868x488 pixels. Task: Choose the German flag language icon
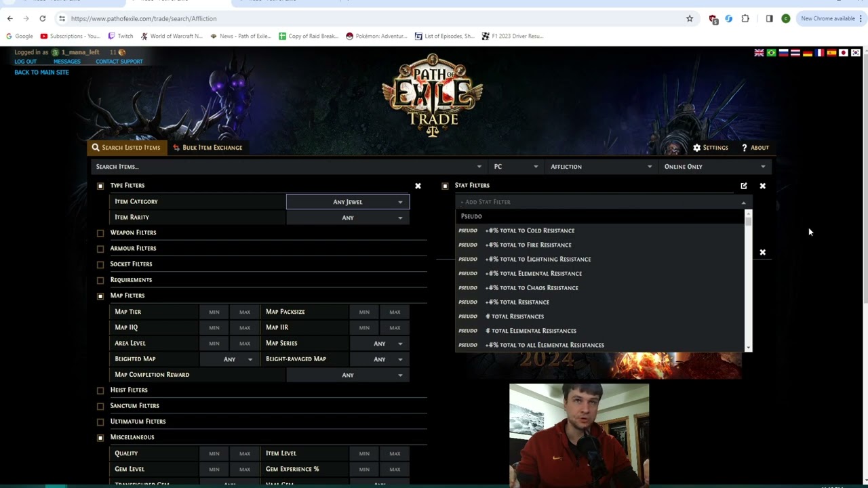tap(808, 53)
